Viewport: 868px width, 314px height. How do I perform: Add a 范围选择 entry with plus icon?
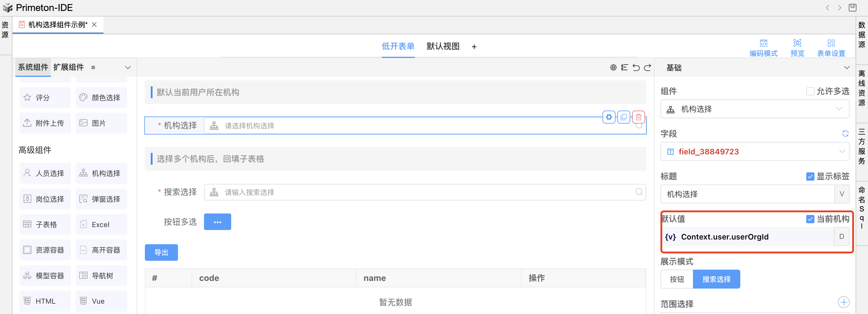pyautogui.click(x=843, y=302)
